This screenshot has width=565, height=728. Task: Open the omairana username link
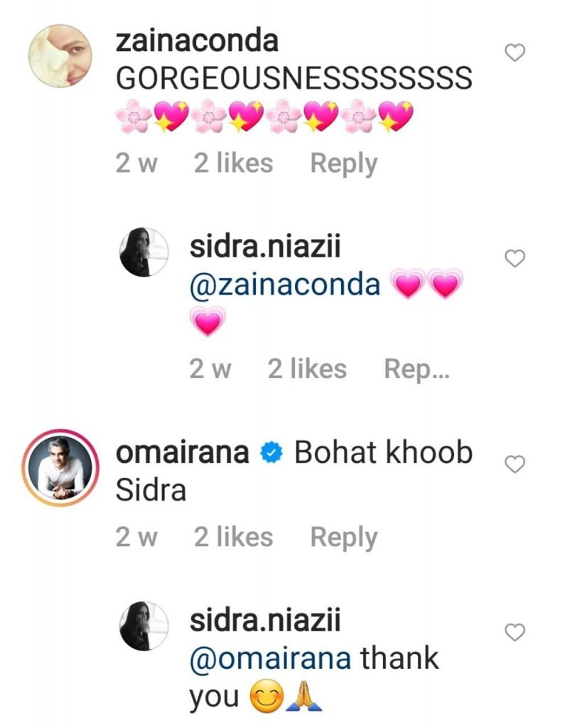(x=182, y=453)
